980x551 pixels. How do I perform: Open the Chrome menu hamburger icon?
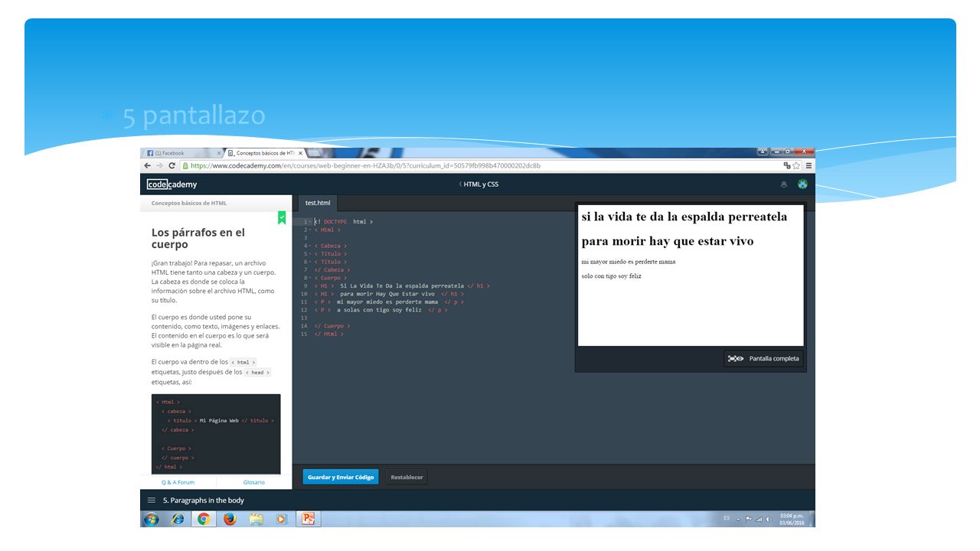click(x=808, y=165)
